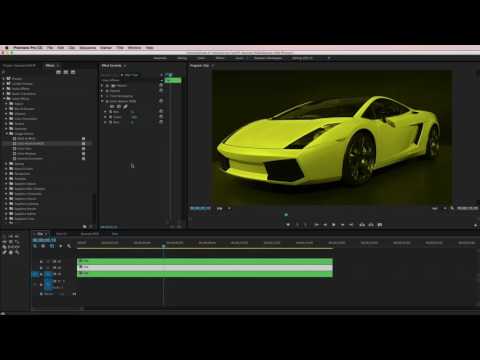Viewport: 480px width, 360px height.
Task: Open the File menu
Action: 50,48
